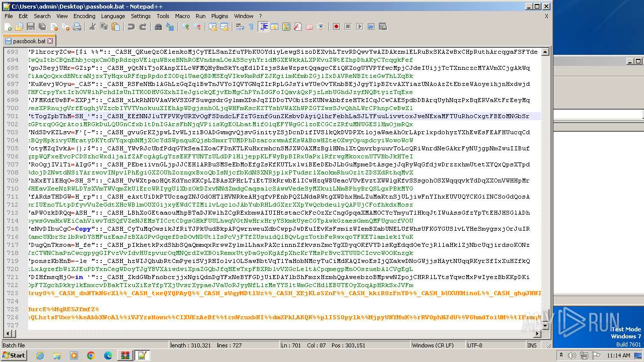This screenshot has height=362, width=644.
Task: Open Folder as Workspace toolbar icon
Action: (309, 27)
